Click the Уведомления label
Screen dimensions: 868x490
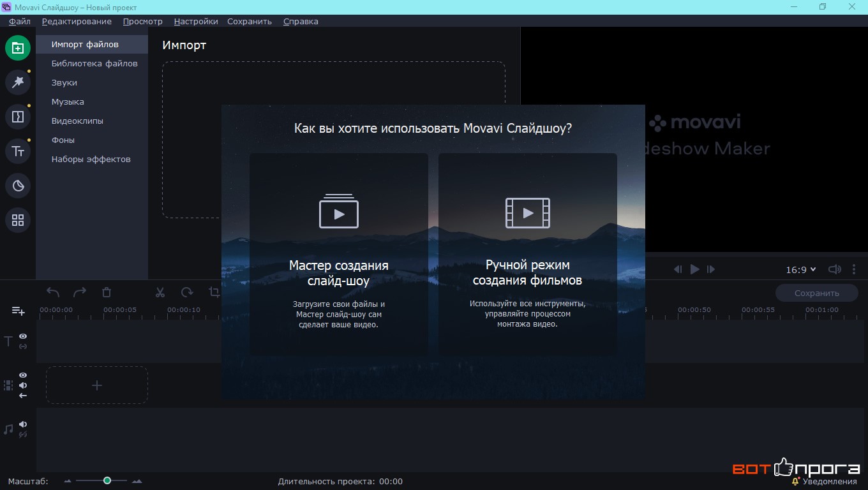click(x=830, y=482)
